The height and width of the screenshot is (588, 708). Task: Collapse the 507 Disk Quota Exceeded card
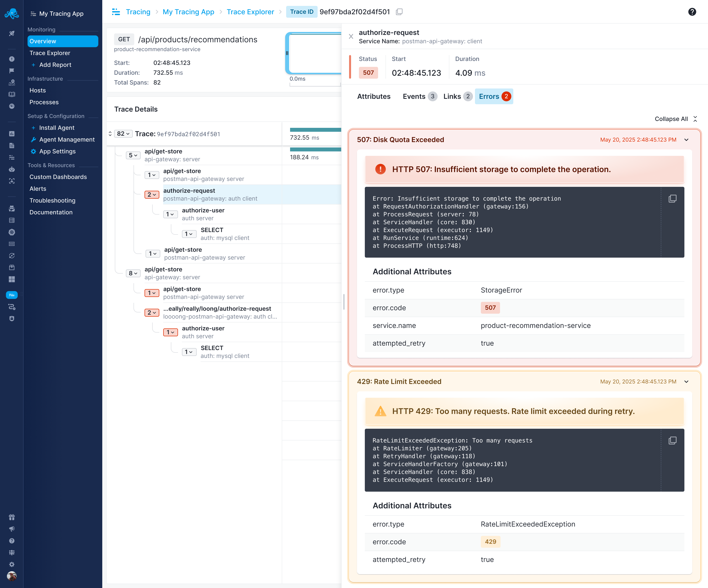point(686,140)
